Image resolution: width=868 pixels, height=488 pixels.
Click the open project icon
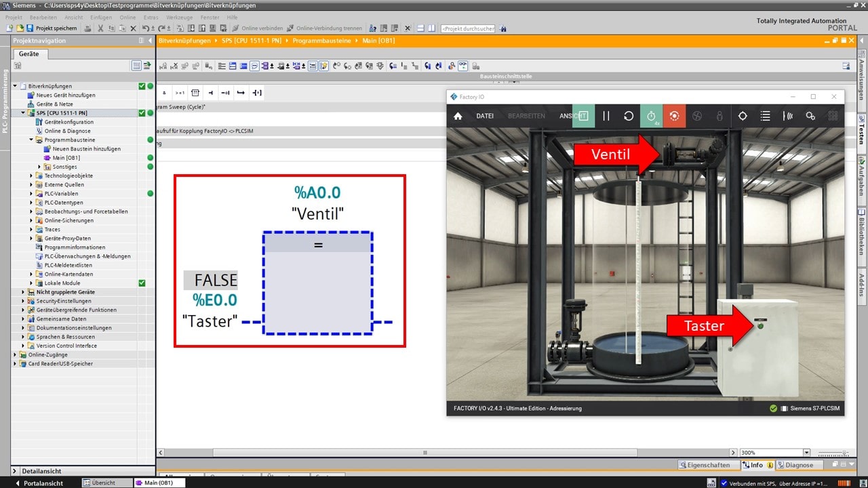pyautogui.click(x=20, y=28)
